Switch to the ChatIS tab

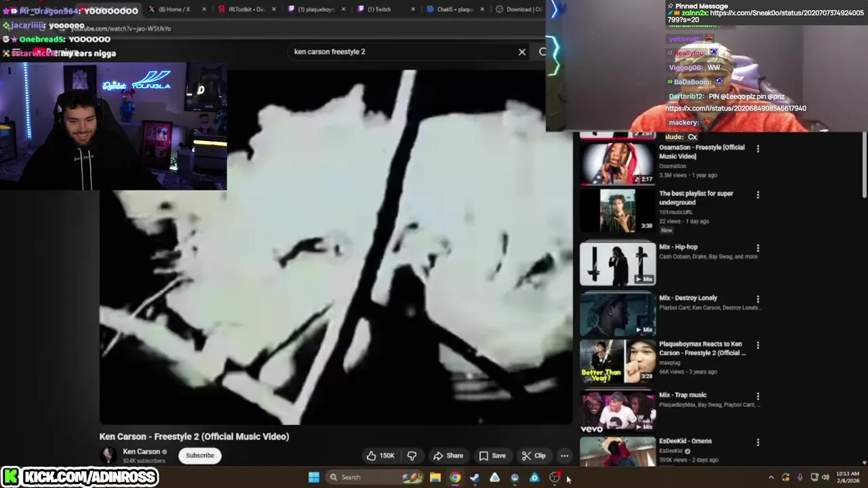click(x=454, y=9)
